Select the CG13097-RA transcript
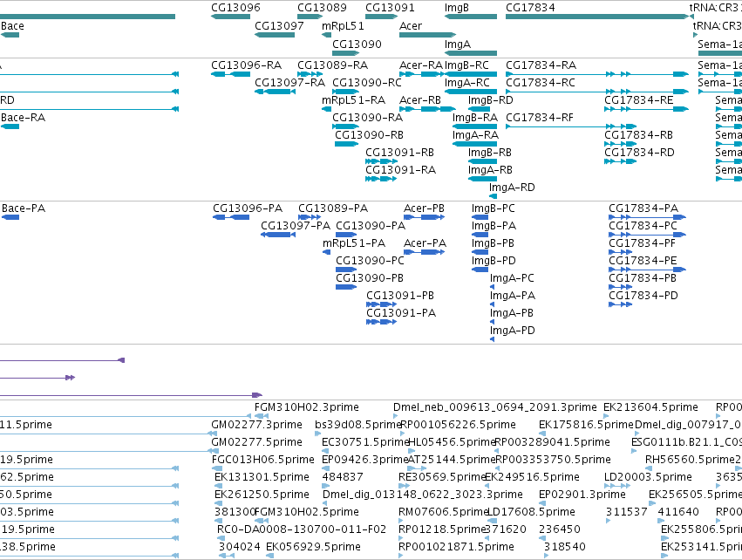 coord(289,82)
